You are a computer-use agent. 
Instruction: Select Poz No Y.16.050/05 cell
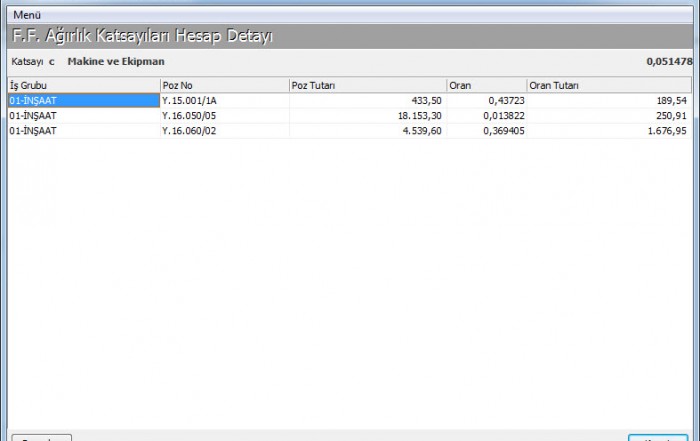224,116
